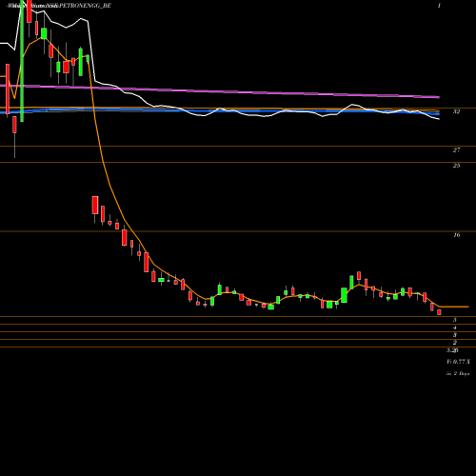Screen dimensions: 476x476
Task: Click the 2 price level label
Action: point(455,343)
